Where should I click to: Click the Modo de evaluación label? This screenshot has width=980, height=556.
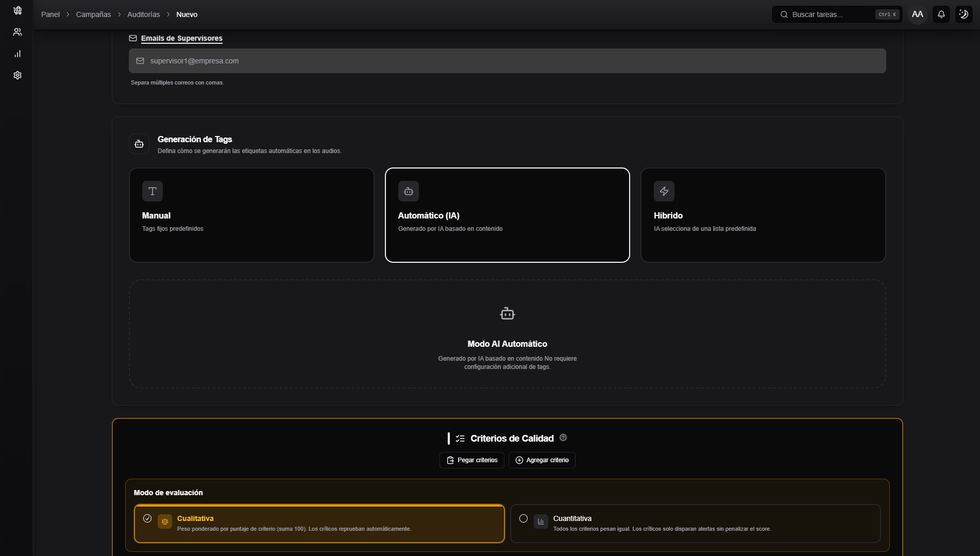click(x=168, y=493)
